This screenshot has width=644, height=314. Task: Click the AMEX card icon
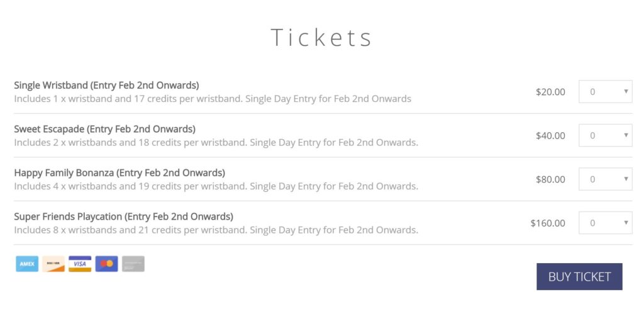click(27, 264)
